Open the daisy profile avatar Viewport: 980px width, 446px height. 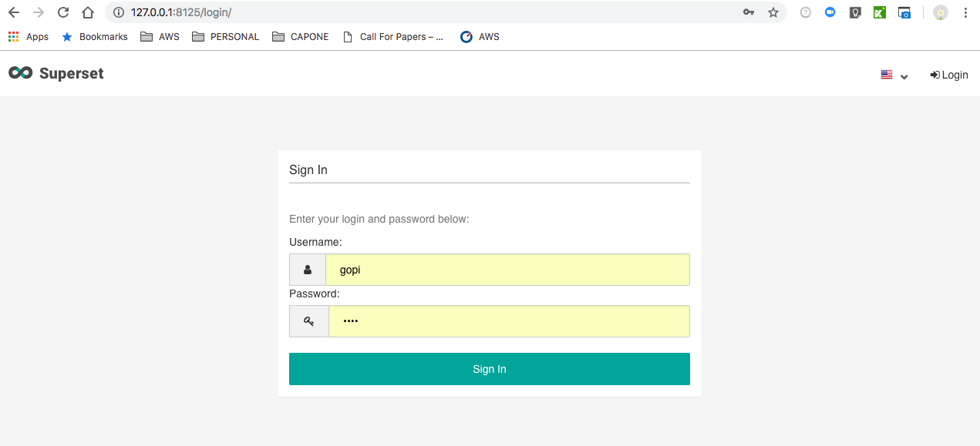tap(940, 12)
